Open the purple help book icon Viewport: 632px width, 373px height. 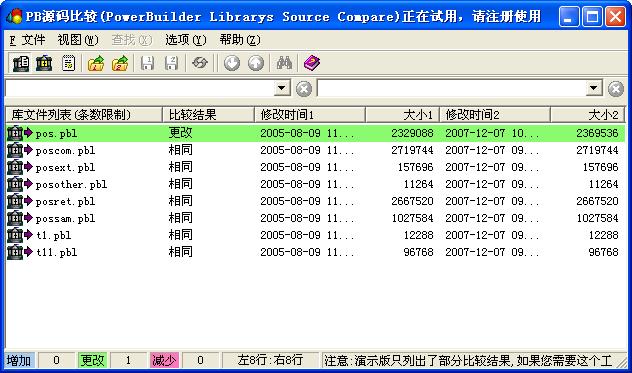click(x=312, y=63)
